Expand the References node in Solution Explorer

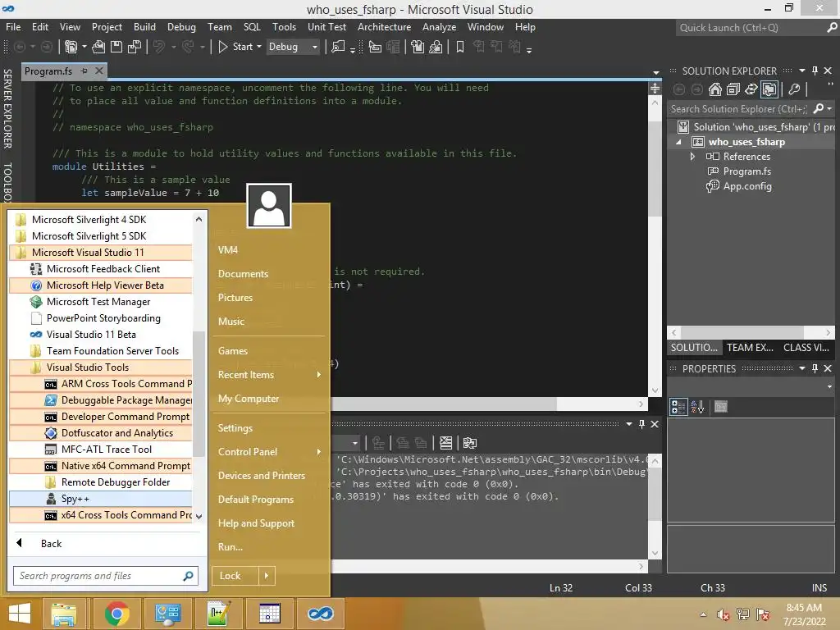pyautogui.click(x=692, y=157)
